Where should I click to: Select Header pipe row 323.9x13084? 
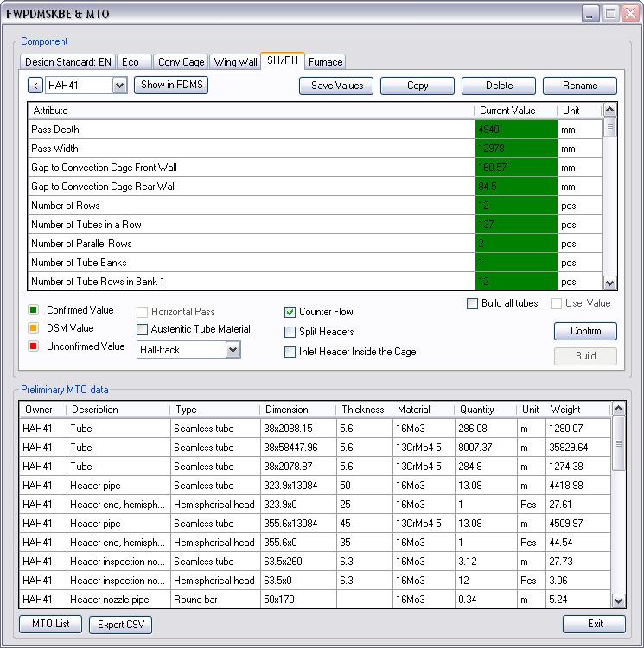click(315, 486)
